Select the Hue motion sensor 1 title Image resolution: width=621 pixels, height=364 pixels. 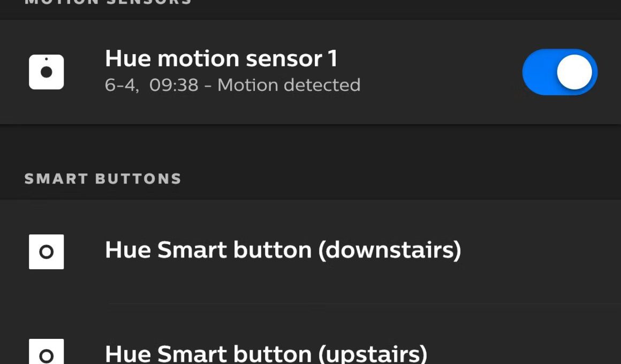221,59
